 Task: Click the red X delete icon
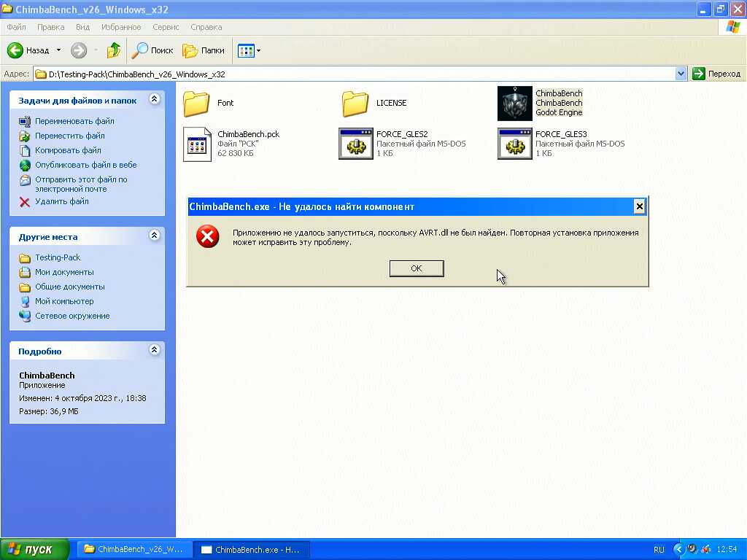pyautogui.click(x=25, y=202)
